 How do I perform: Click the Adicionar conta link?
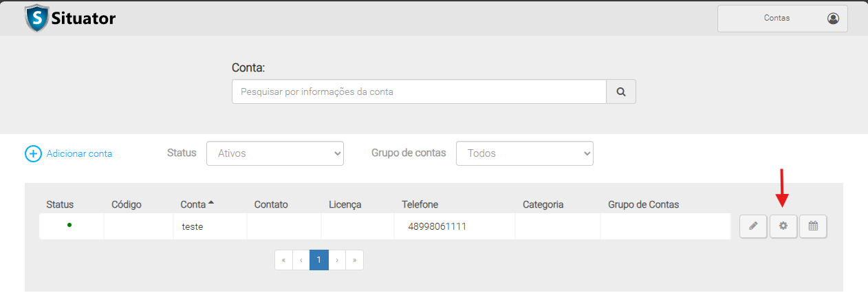pos(79,153)
